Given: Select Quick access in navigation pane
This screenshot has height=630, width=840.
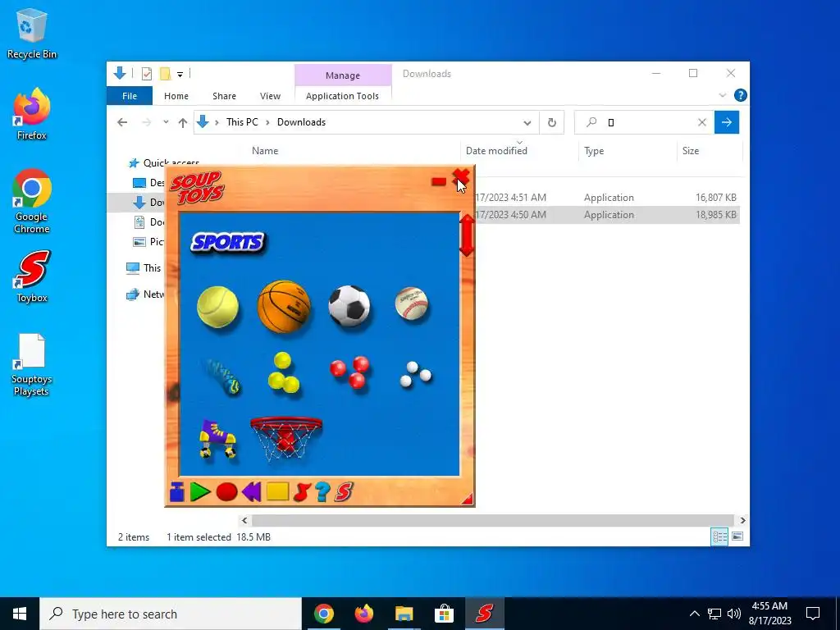Looking at the screenshot, I should tap(171, 163).
